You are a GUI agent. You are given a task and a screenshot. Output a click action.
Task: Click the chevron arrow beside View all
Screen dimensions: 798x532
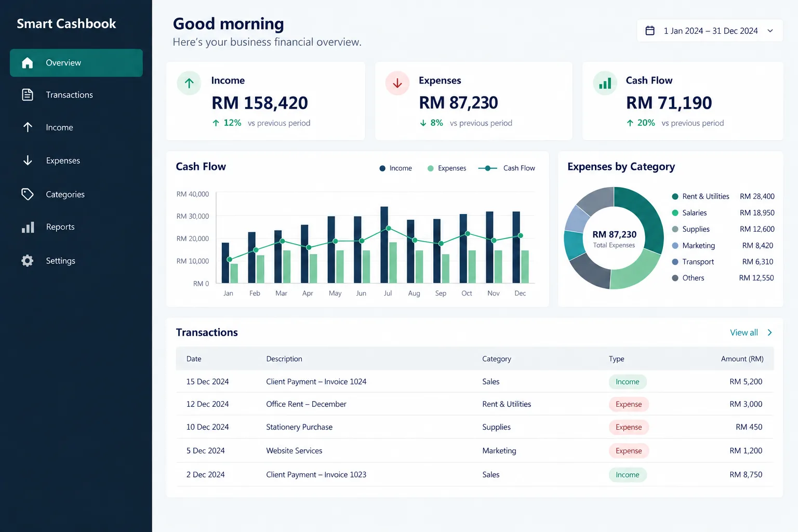click(770, 332)
